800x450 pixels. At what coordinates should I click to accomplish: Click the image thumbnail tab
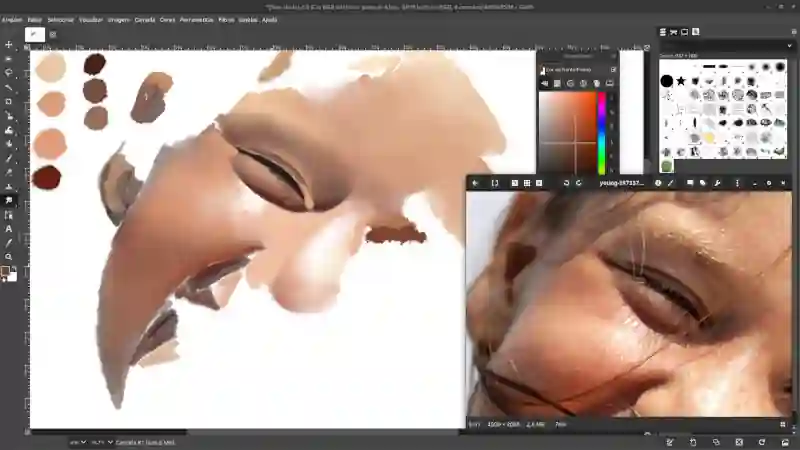click(35, 35)
